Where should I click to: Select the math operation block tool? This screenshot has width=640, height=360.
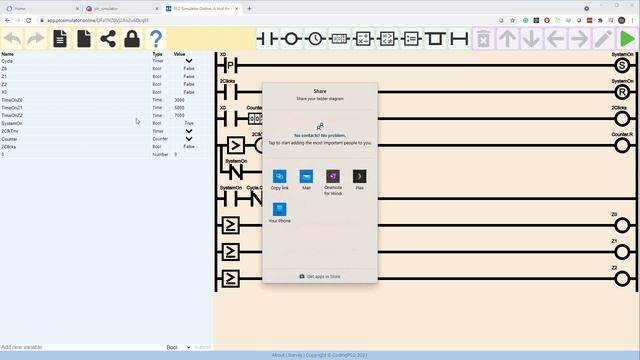[x=363, y=39]
